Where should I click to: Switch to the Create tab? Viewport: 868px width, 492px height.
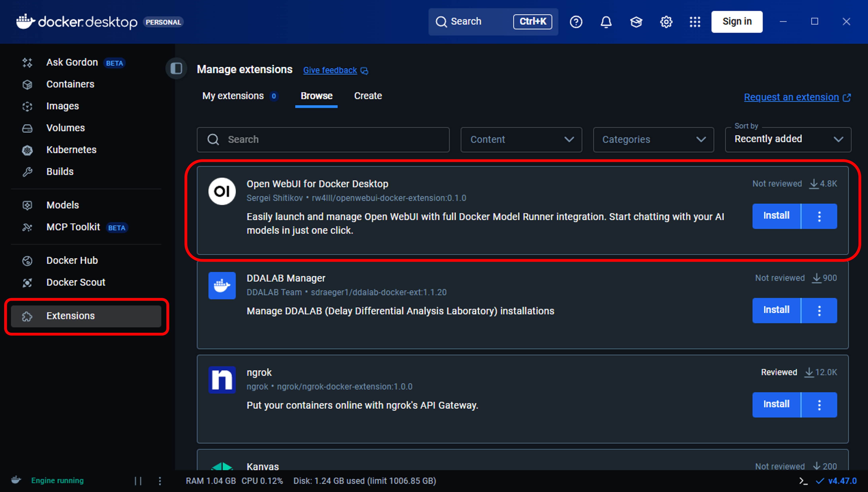368,96
